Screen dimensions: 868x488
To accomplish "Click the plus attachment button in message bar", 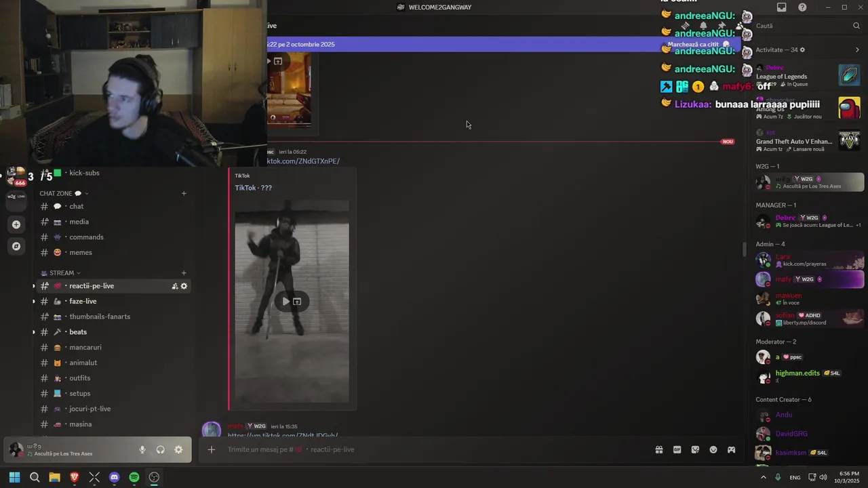I will tap(212, 449).
